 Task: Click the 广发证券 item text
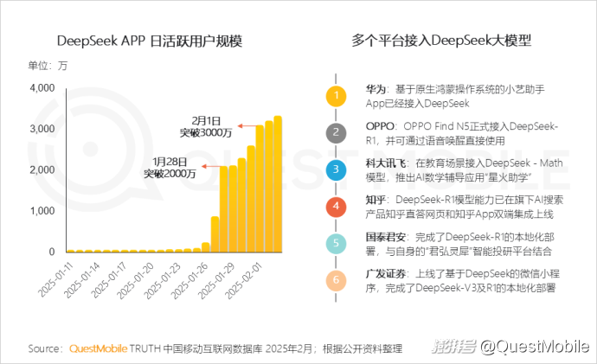462,281
